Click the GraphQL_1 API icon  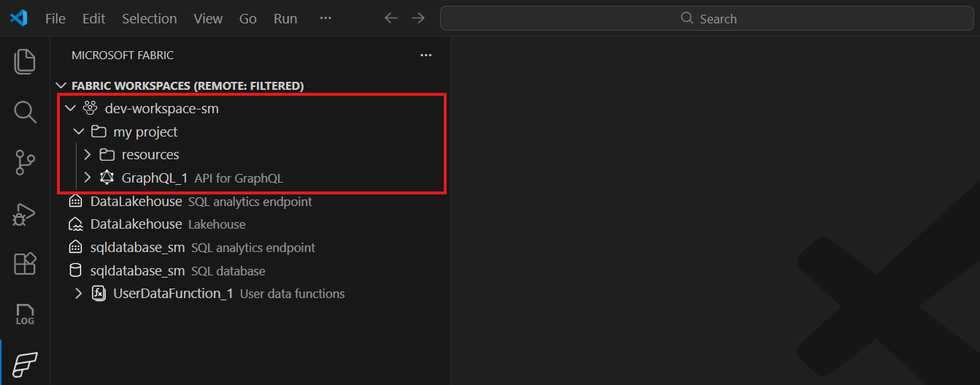107,178
